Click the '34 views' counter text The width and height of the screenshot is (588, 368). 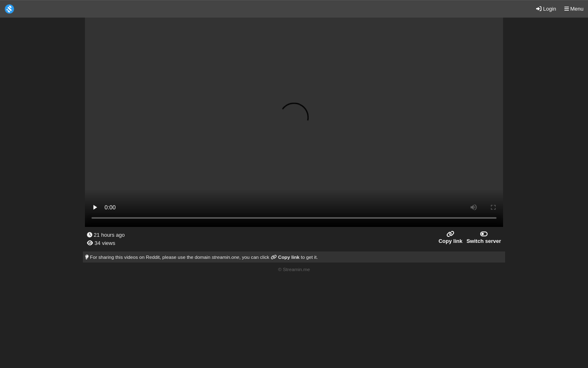click(x=105, y=243)
